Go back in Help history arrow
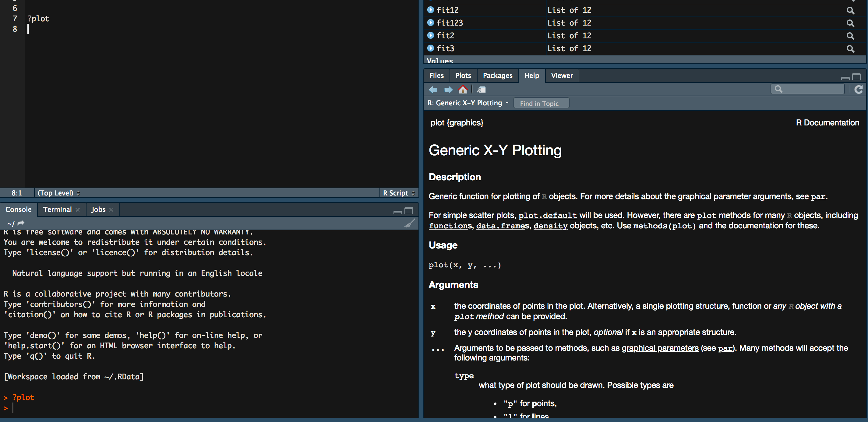This screenshot has height=422, width=868. click(x=433, y=90)
